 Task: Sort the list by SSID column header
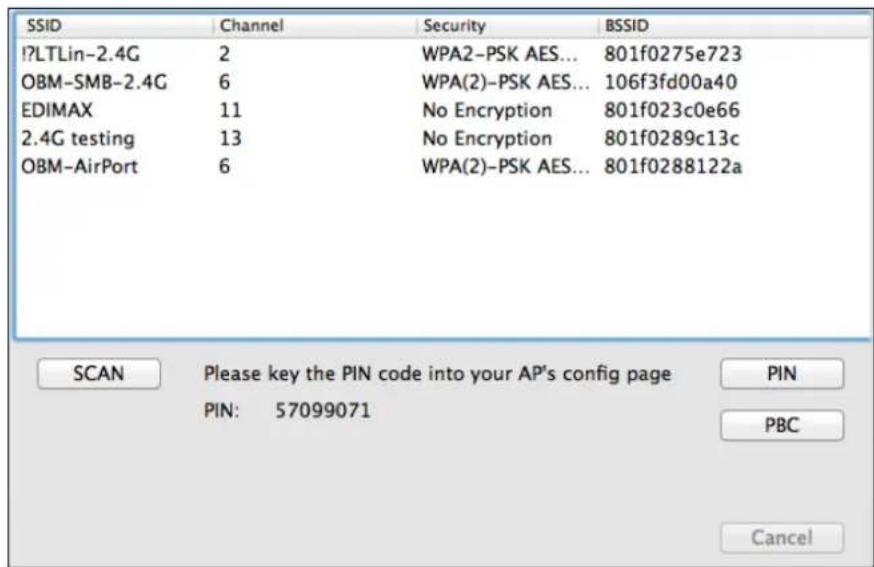(x=110, y=24)
